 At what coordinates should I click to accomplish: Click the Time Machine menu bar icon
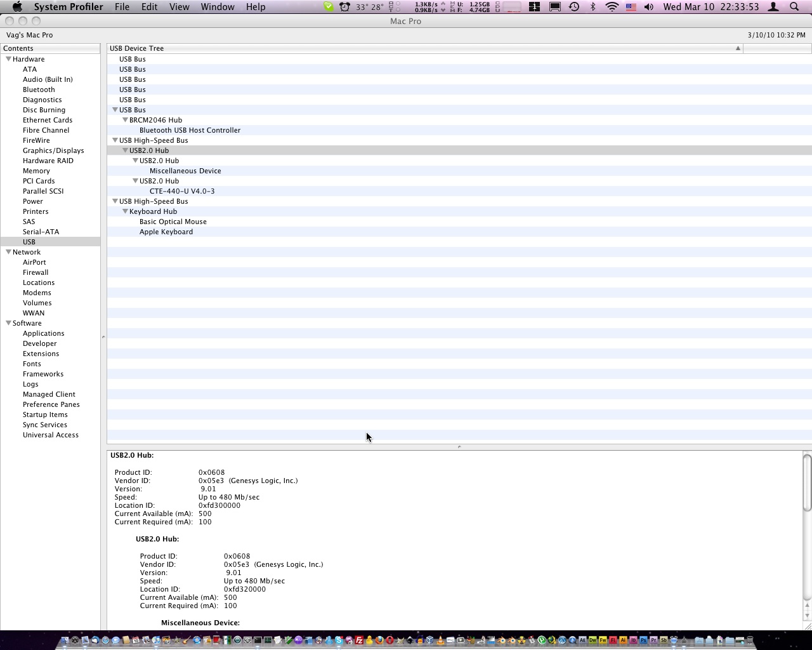tap(574, 7)
